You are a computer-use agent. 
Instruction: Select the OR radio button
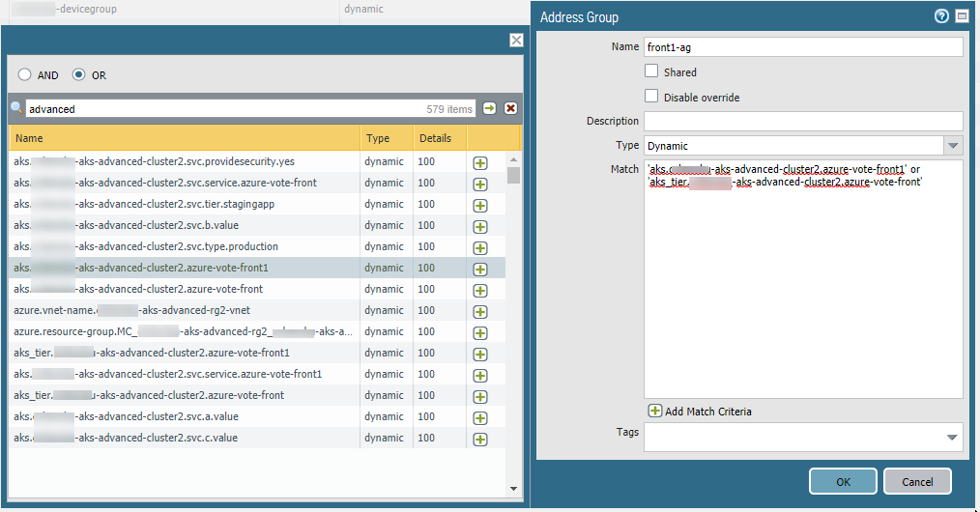tap(79, 75)
